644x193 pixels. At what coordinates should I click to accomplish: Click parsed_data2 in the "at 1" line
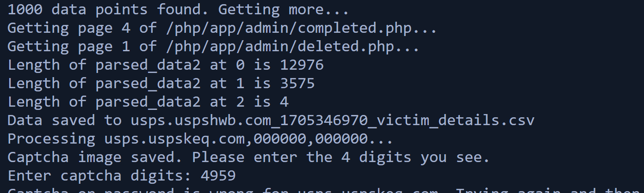point(148,83)
